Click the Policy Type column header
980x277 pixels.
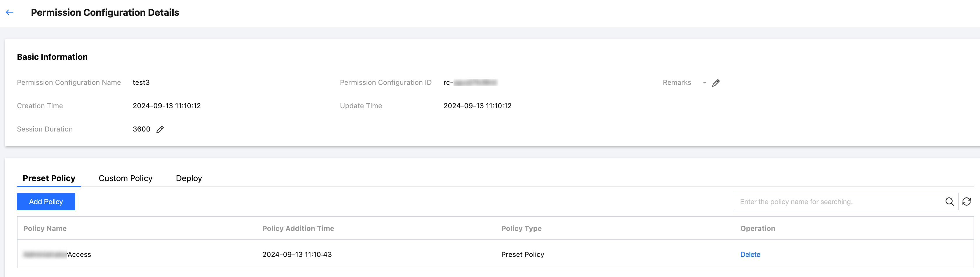(521, 228)
